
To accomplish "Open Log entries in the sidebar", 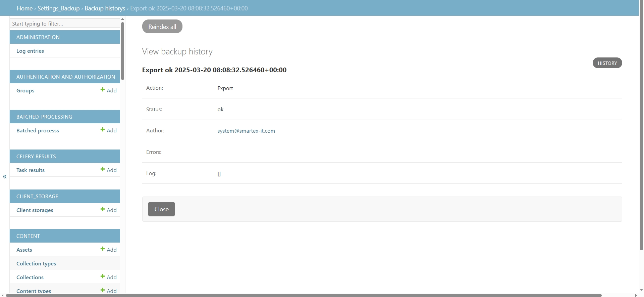I will (30, 51).
